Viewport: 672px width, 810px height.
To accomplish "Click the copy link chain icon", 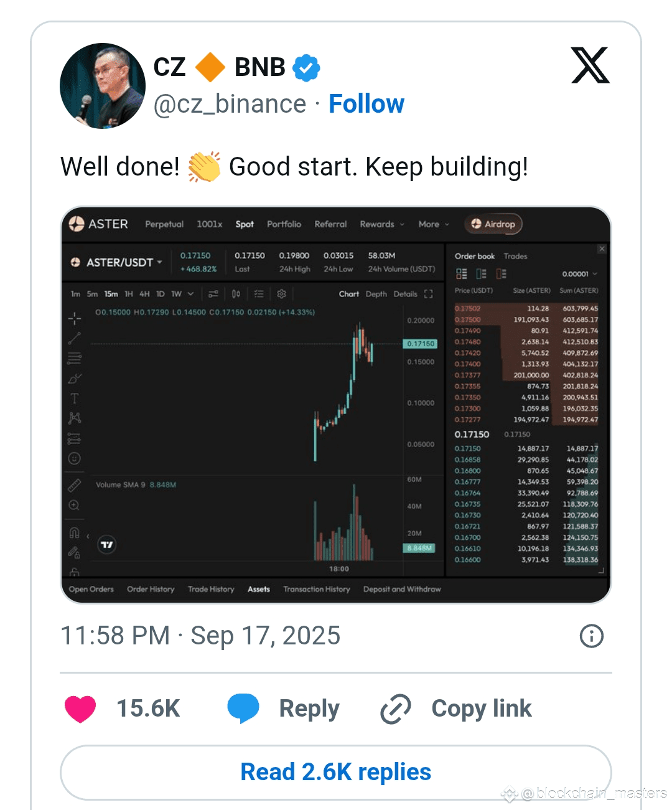I will pyautogui.click(x=396, y=709).
